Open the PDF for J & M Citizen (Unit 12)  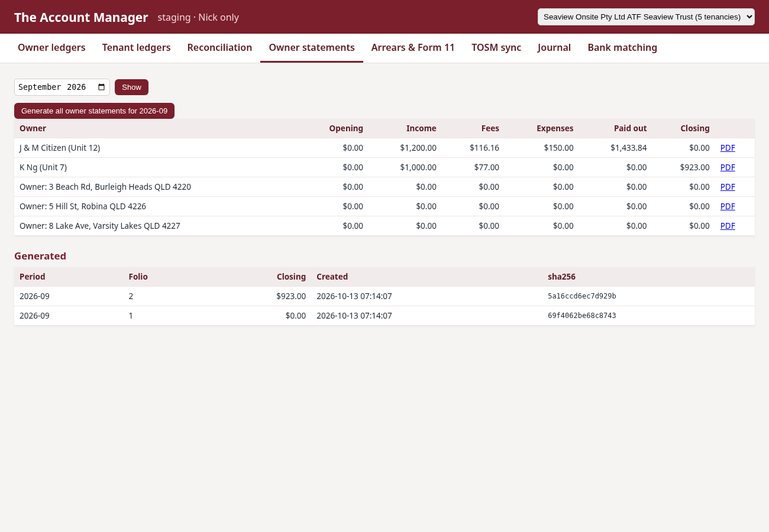(728, 148)
